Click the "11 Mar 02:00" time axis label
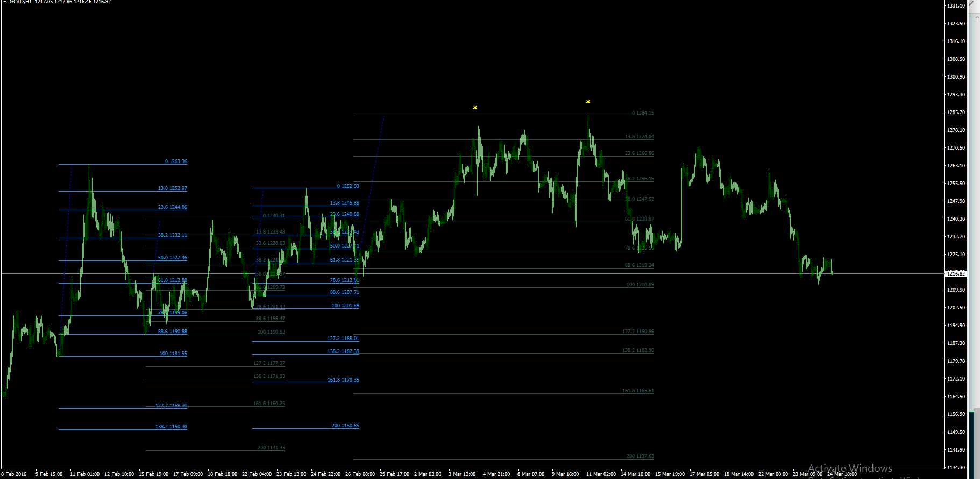This screenshot has height=479, width=980. 601,474
